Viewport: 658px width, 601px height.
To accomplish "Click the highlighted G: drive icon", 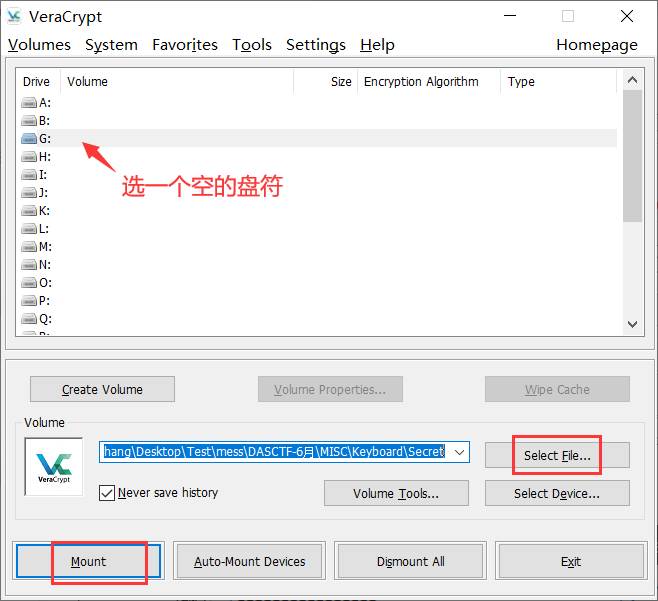I will tap(29, 138).
